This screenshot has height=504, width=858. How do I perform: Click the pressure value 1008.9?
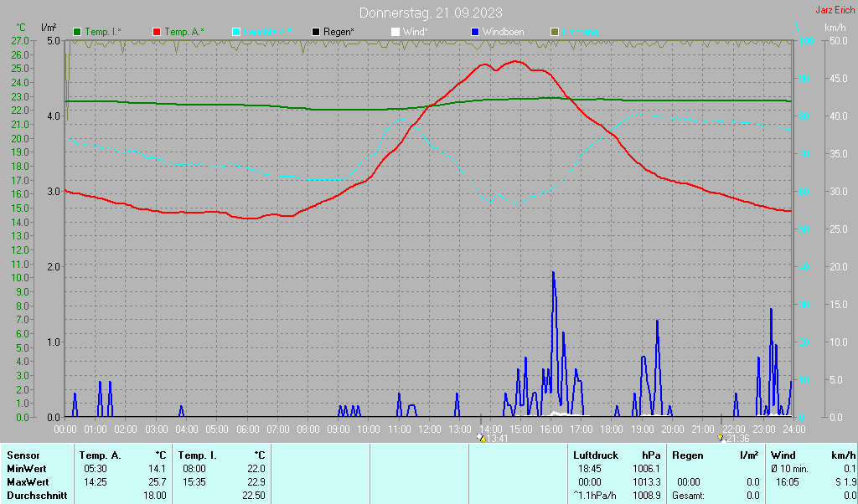[x=647, y=496]
